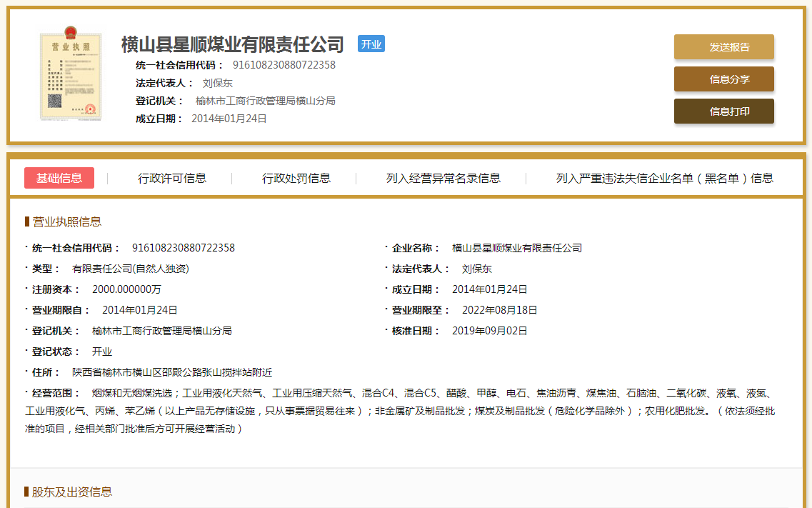Viewport: 812px width, 508px height.
Task: Click the 营业执照信息 section heading
Action: [x=66, y=221]
